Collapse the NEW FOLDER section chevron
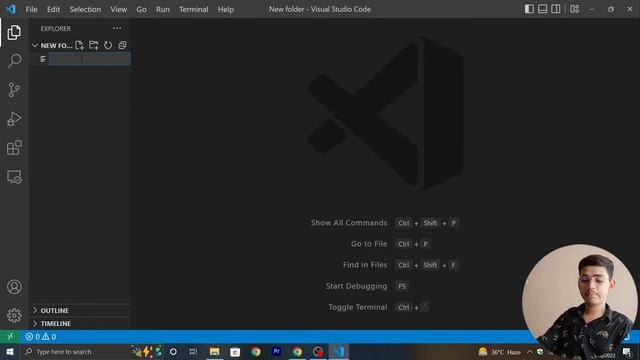 click(x=35, y=45)
